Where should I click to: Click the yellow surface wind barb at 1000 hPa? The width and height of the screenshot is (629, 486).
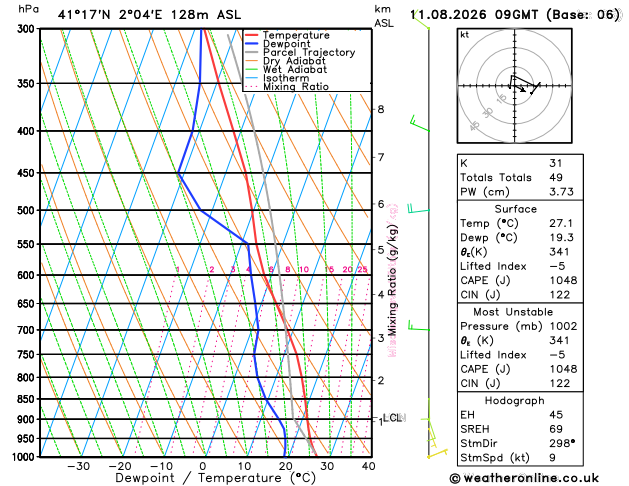[x=437, y=454]
